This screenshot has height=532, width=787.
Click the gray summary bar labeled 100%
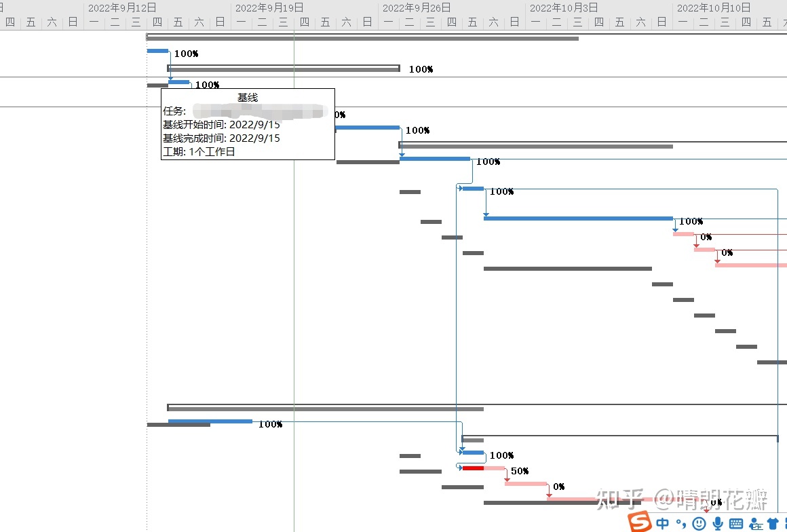284,69
